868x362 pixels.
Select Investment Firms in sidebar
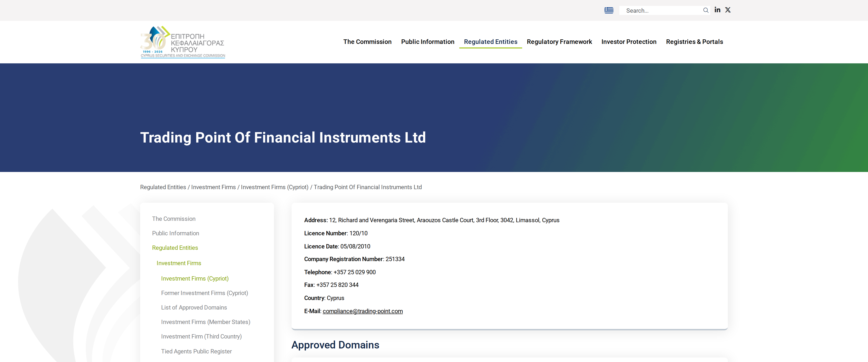179,263
